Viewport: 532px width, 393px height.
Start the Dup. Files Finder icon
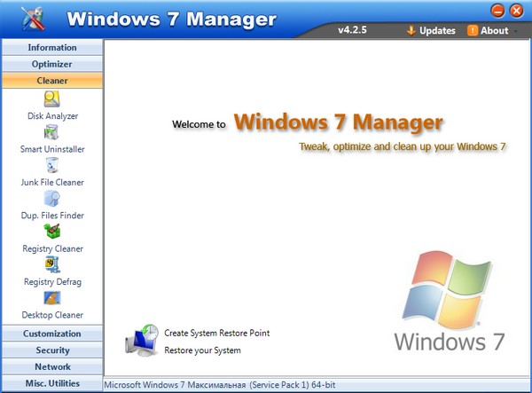(x=51, y=199)
